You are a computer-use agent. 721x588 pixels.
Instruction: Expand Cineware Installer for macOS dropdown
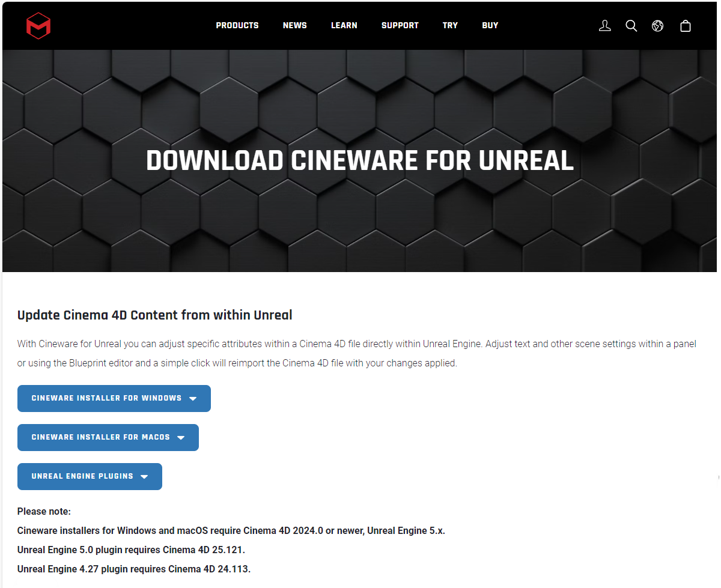pos(101,437)
